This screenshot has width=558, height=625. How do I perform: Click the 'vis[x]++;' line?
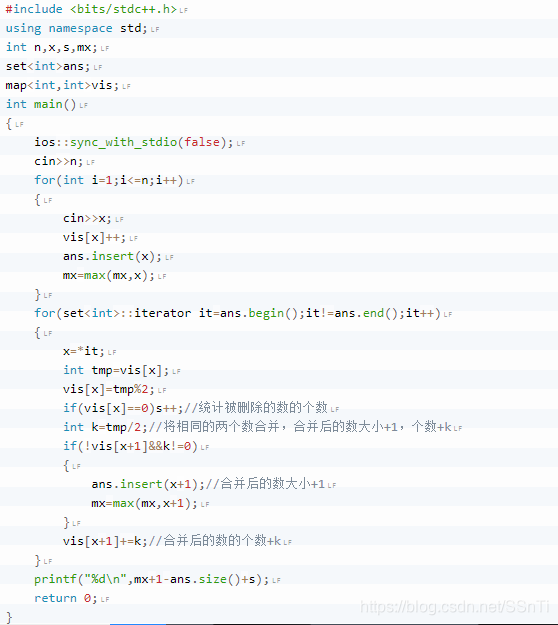pos(94,238)
